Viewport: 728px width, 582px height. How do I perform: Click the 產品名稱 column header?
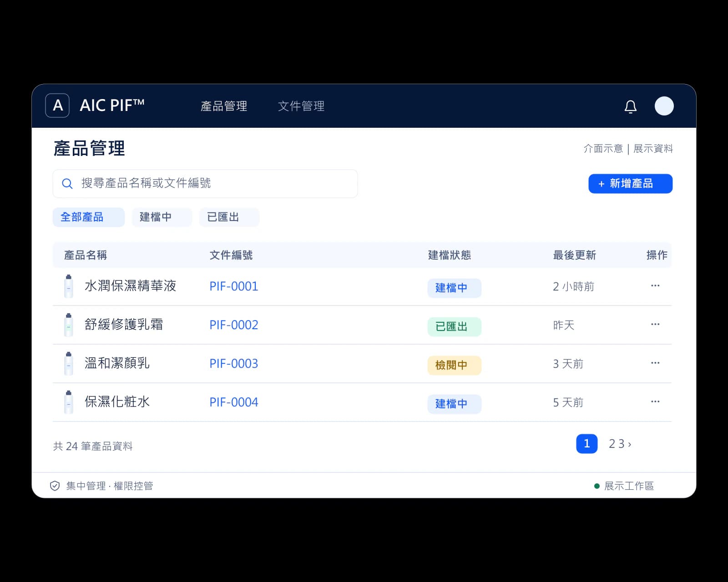(86, 255)
